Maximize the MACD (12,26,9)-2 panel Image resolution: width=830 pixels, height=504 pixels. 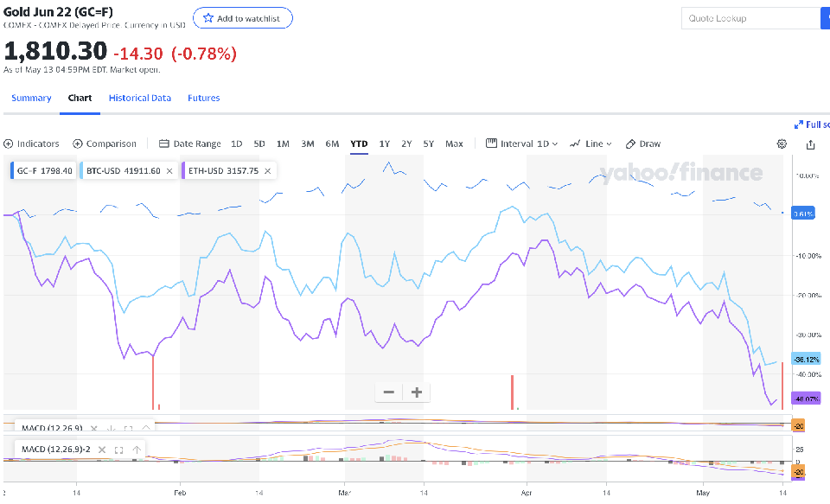pyautogui.click(x=118, y=450)
